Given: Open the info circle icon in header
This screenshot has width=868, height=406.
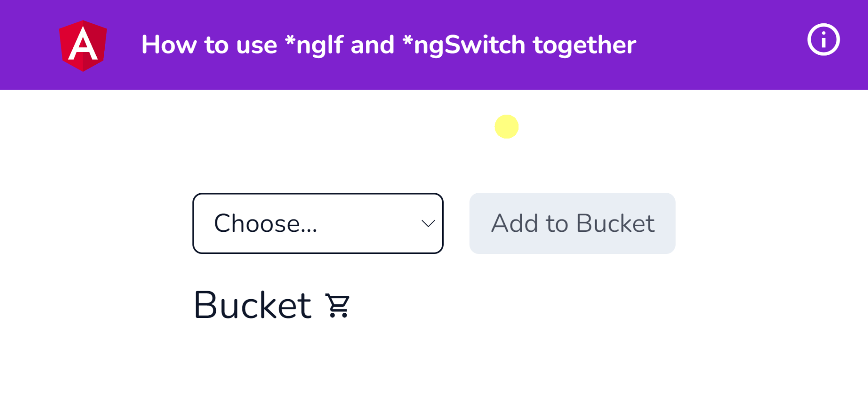Looking at the screenshot, I should pos(823,40).
